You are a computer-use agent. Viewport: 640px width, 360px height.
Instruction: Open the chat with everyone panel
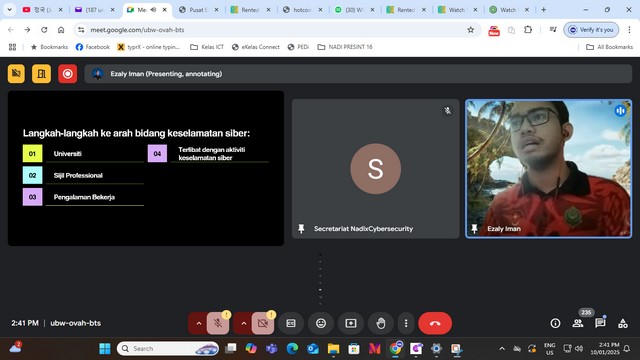pos(600,323)
